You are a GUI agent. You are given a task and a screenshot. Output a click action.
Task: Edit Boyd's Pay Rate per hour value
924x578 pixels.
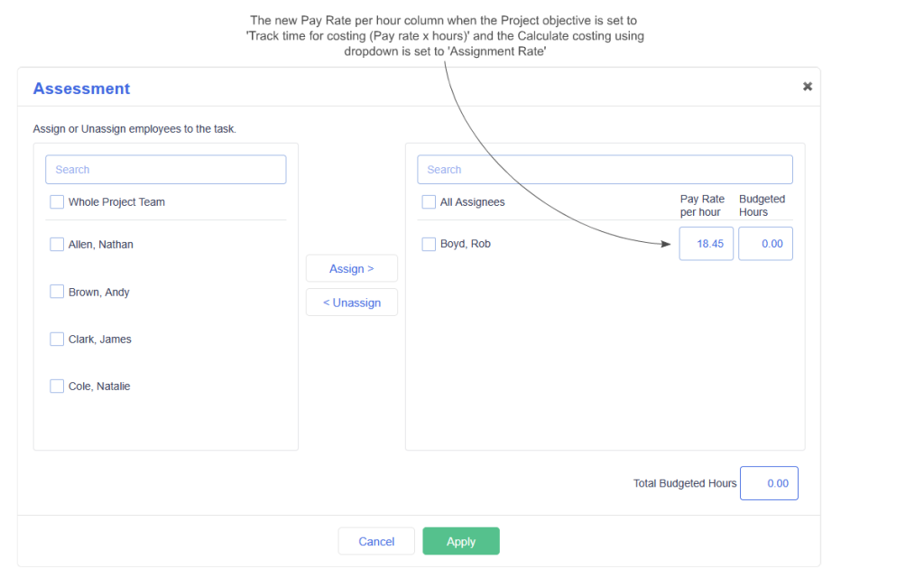click(x=706, y=243)
